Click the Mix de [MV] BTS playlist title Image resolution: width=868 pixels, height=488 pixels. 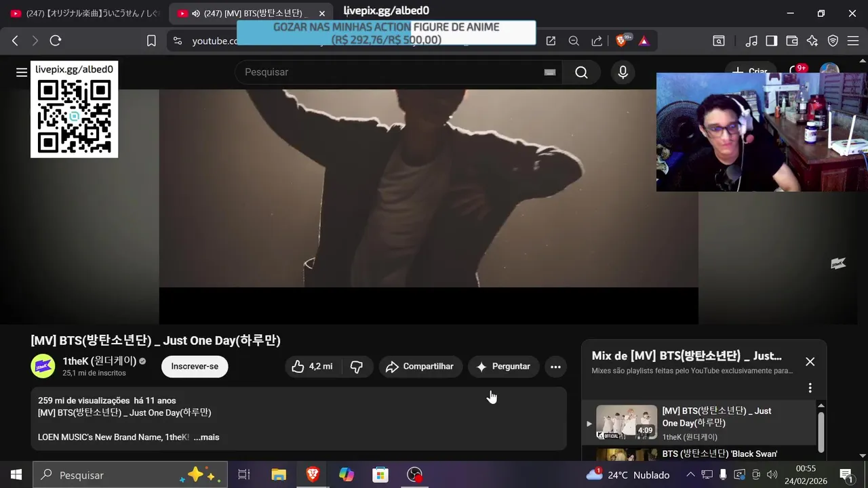pos(686,356)
